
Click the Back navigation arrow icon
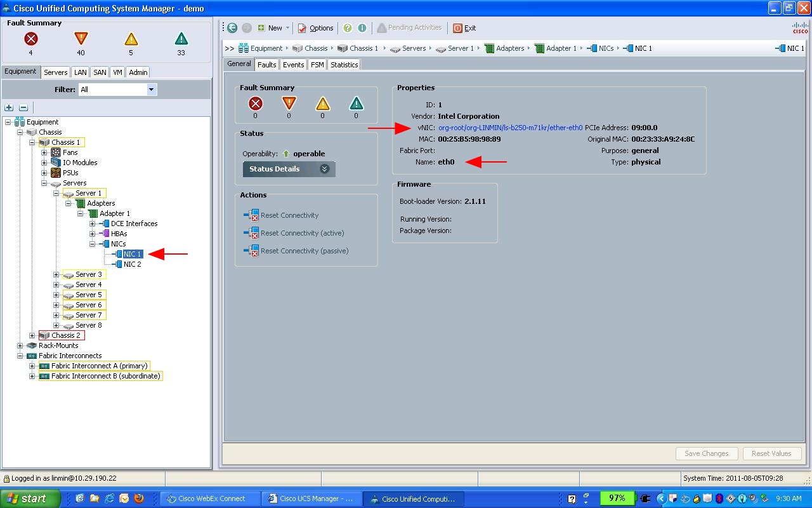232,28
